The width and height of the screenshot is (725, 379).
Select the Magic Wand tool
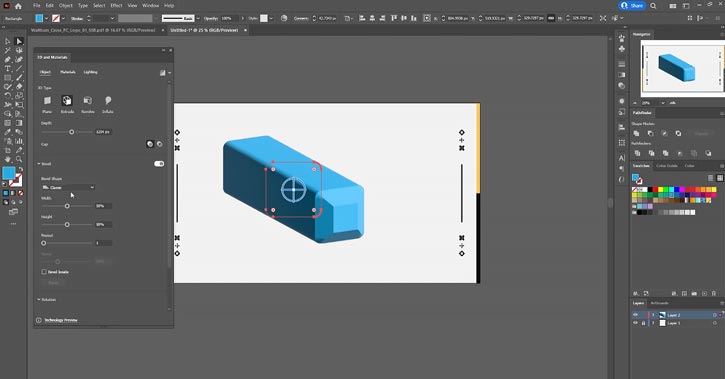pos(8,50)
